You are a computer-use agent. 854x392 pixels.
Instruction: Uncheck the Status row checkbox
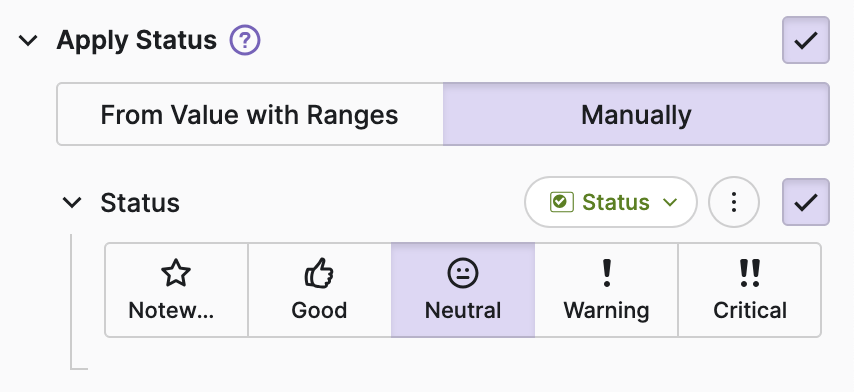[806, 202]
